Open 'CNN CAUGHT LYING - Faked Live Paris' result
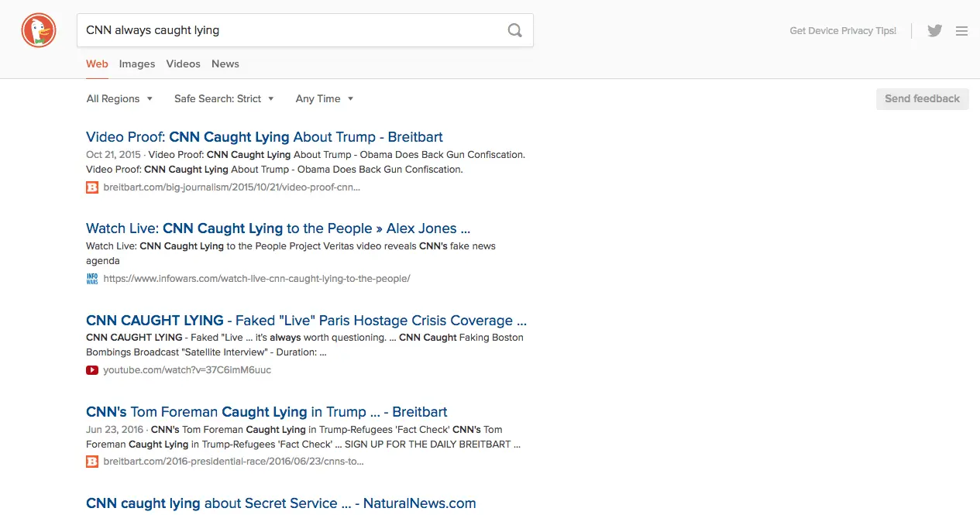The height and width of the screenshot is (515, 980). [x=306, y=321]
